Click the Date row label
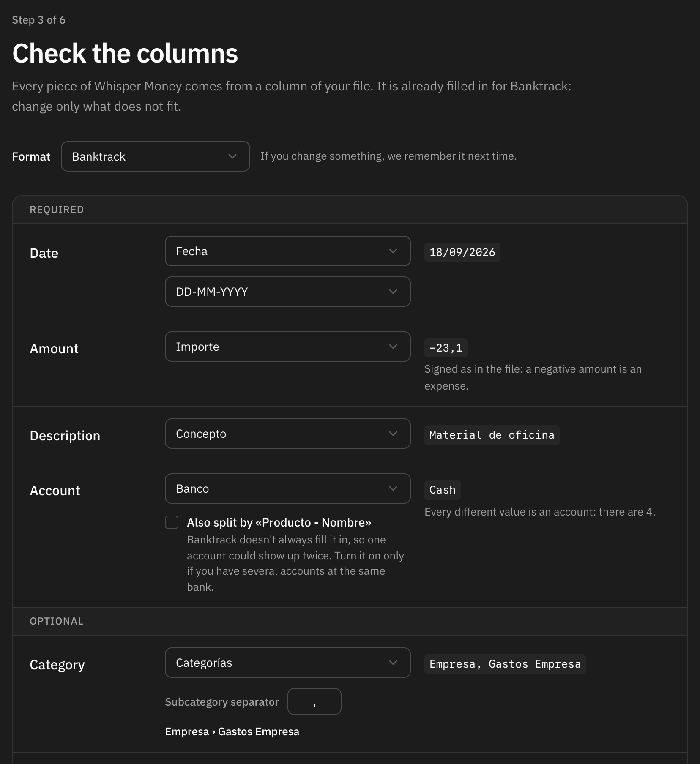700x764 pixels. pyautogui.click(x=44, y=253)
